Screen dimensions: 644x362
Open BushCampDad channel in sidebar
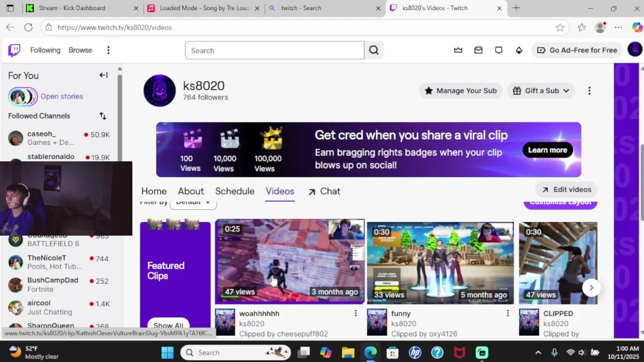pos(59,285)
